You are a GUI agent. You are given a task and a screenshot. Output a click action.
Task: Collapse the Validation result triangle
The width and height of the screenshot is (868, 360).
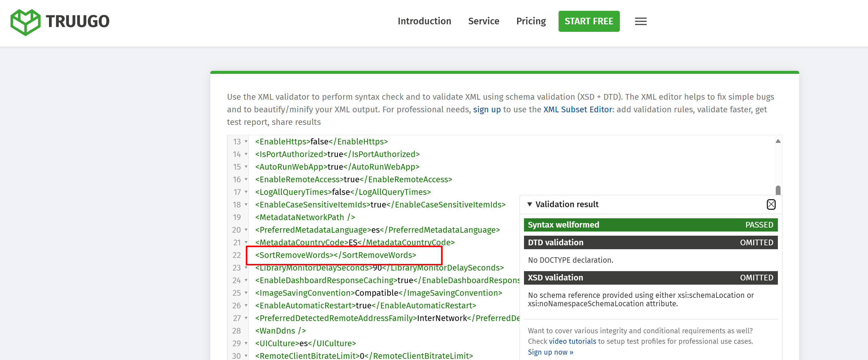pyautogui.click(x=529, y=204)
